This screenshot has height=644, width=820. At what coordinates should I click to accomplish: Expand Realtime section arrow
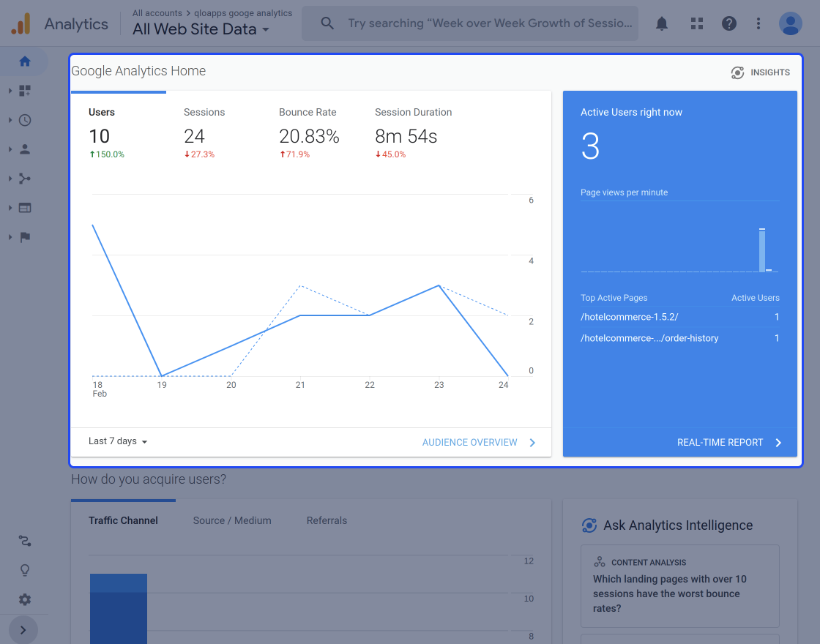[10, 120]
